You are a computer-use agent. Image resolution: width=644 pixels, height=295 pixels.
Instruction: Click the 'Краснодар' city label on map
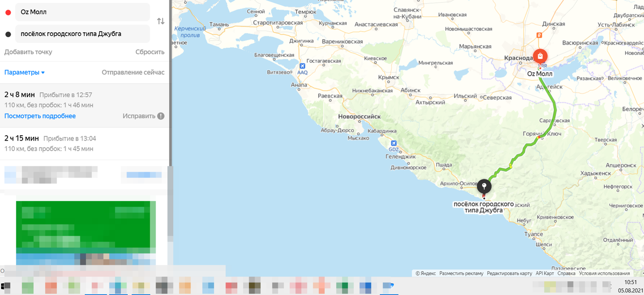tap(518, 58)
